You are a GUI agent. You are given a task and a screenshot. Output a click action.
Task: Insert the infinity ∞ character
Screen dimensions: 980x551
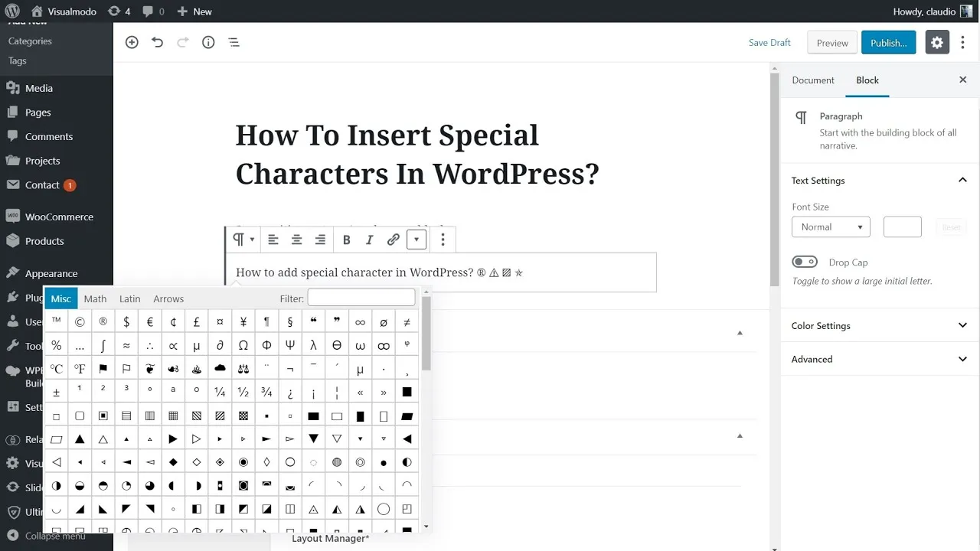[360, 322]
